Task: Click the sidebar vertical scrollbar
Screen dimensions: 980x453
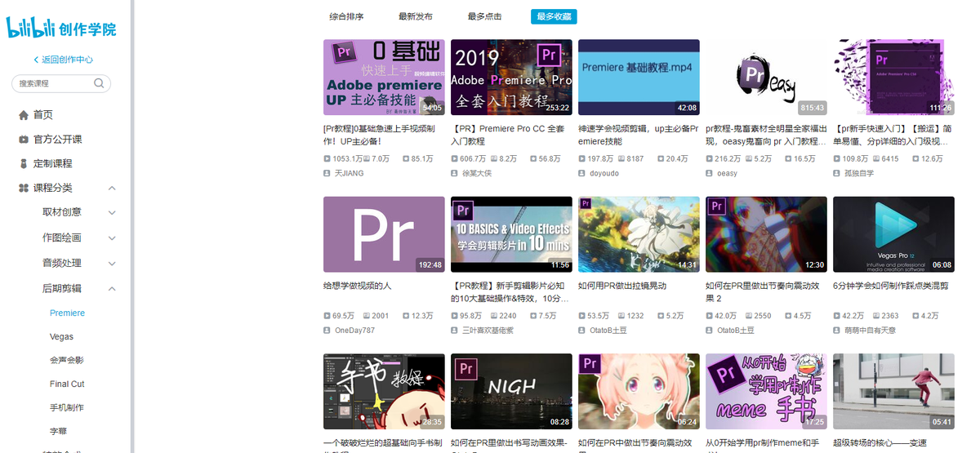Action: (132, 226)
